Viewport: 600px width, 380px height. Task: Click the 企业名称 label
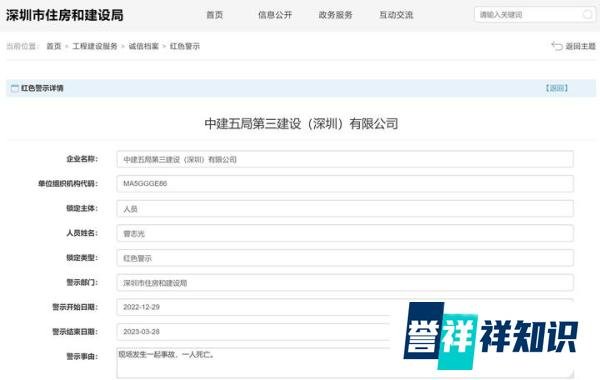(x=82, y=159)
